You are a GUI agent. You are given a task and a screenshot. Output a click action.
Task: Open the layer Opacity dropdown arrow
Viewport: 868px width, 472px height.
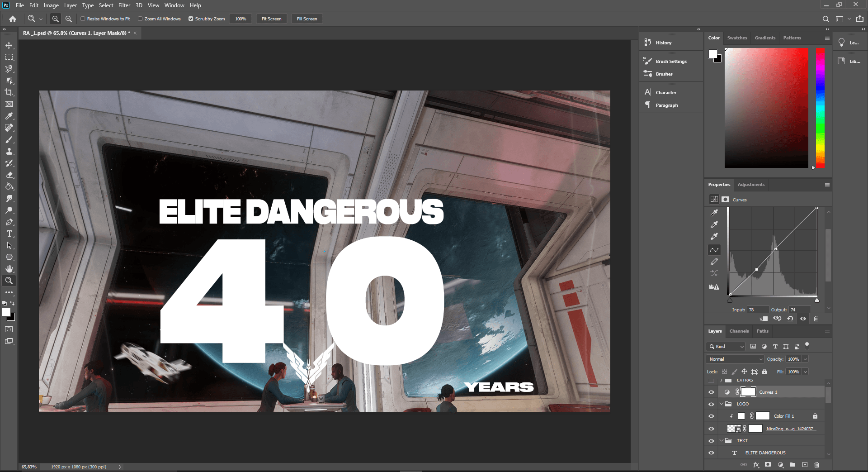(805, 359)
